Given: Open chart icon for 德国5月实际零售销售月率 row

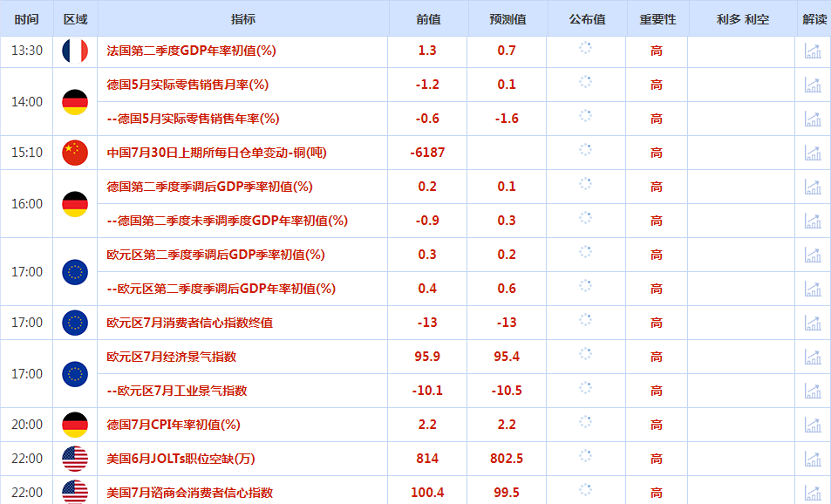Looking at the screenshot, I should (x=813, y=85).
